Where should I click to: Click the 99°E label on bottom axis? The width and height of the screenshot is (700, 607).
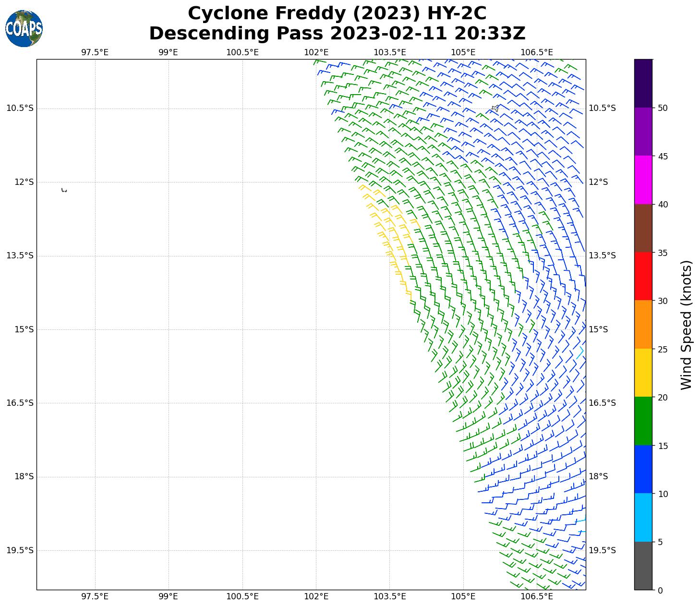click(x=168, y=596)
